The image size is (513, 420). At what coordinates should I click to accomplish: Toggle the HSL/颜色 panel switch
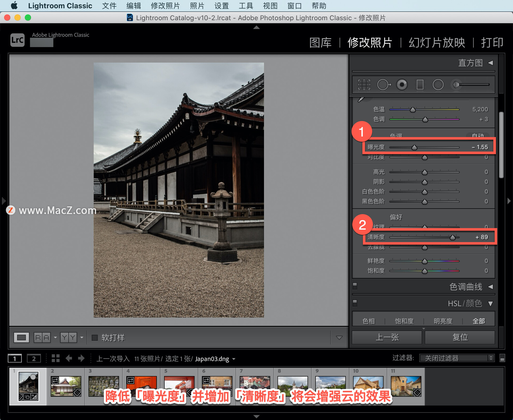click(x=355, y=303)
